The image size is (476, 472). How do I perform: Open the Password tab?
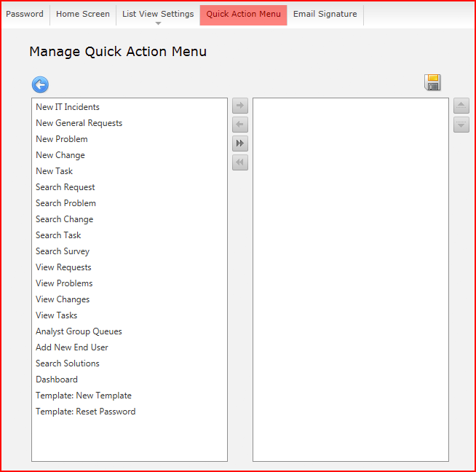pos(25,14)
